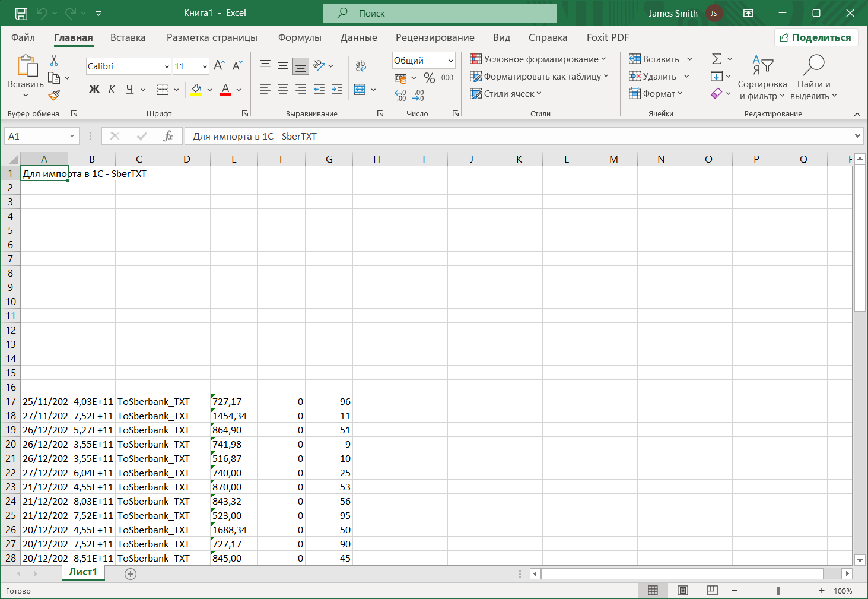Increase decimal places

point(400,95)
